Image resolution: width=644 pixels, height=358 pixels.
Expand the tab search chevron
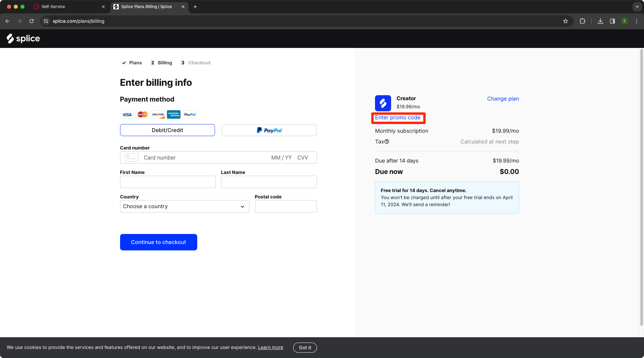(x=637, y=7)
